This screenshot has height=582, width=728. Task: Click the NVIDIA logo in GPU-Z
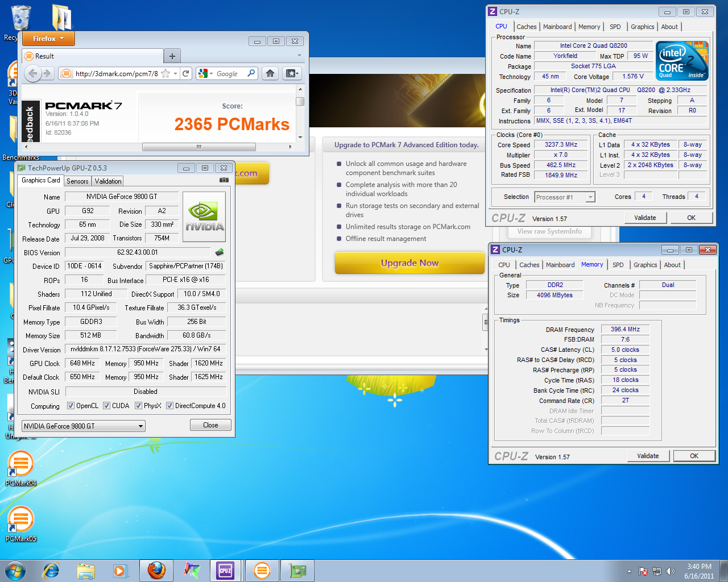point(204,217)
